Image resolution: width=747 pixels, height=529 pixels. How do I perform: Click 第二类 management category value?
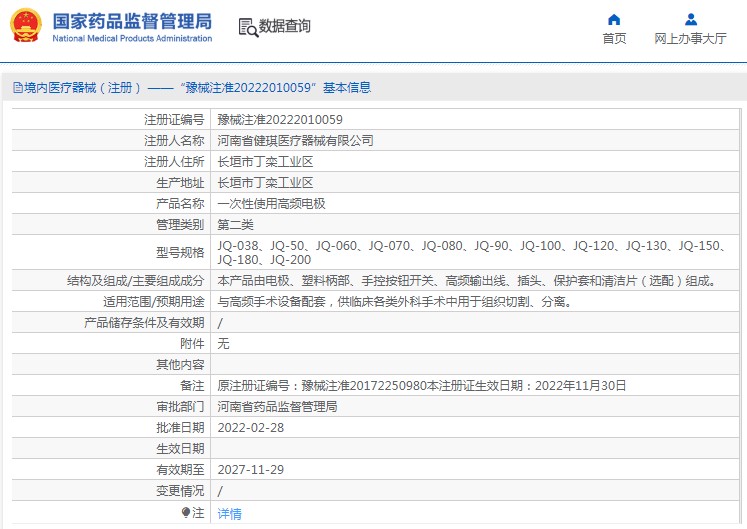click(235, 224)
